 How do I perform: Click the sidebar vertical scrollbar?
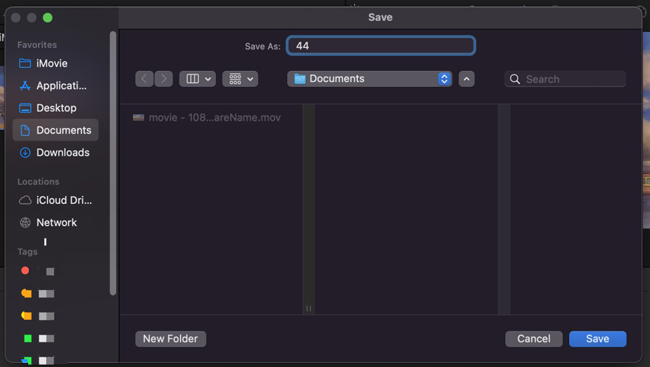(x=113, y=163)
